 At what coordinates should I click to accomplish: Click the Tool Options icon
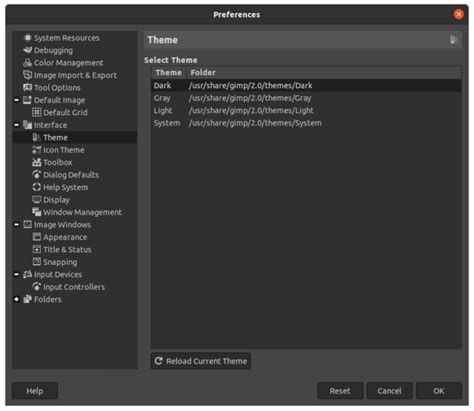(x=28, y=87)
